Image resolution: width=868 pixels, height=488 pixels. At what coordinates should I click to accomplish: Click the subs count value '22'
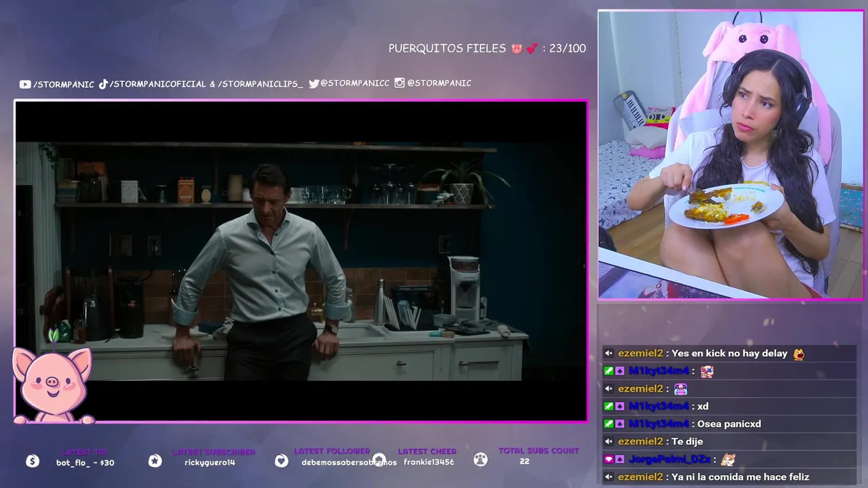[x=524, y=461]
